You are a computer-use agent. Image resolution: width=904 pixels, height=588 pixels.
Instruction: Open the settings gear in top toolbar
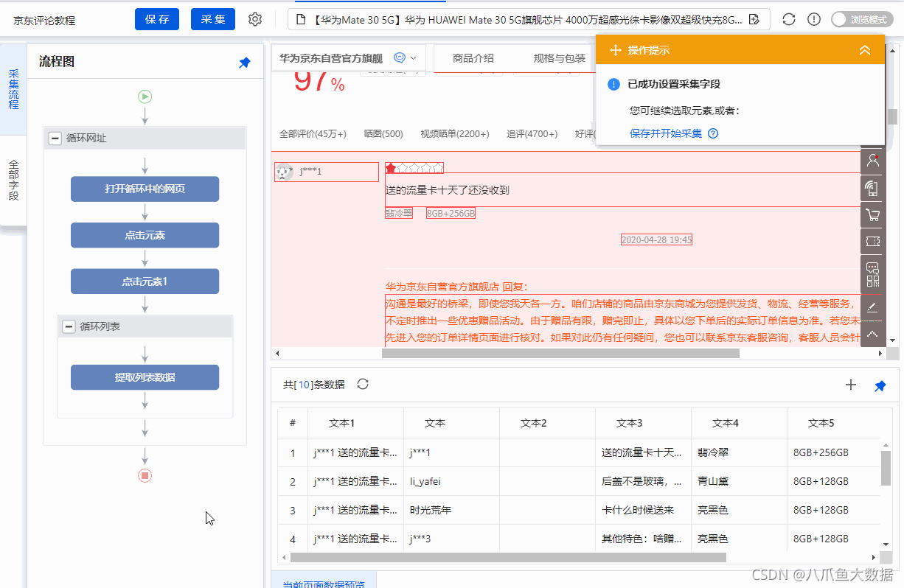[255, 19]
